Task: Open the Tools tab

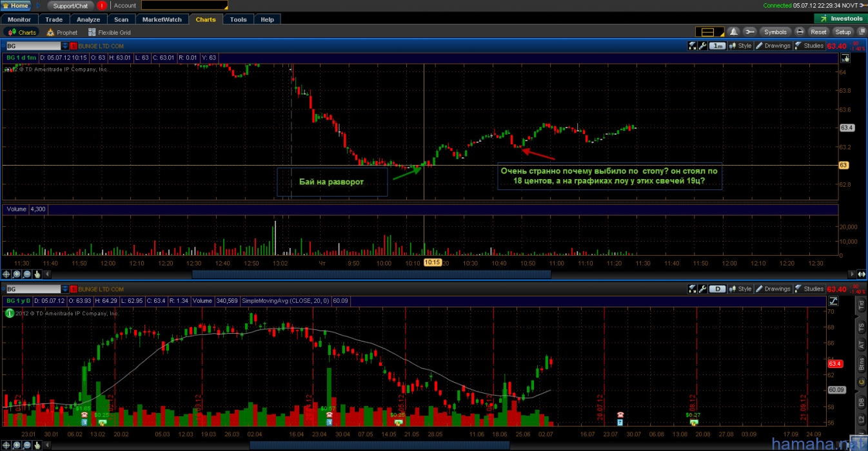Action: pos(238,19)
